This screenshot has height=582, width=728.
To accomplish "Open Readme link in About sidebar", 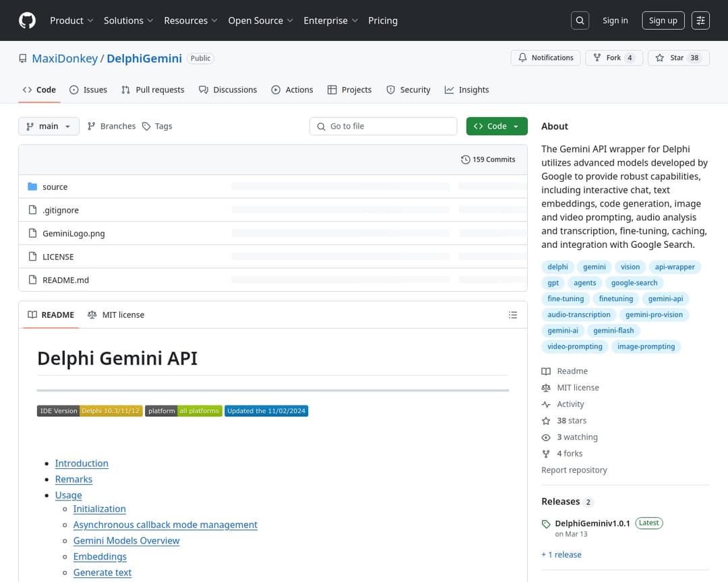I will coord(565,371).
